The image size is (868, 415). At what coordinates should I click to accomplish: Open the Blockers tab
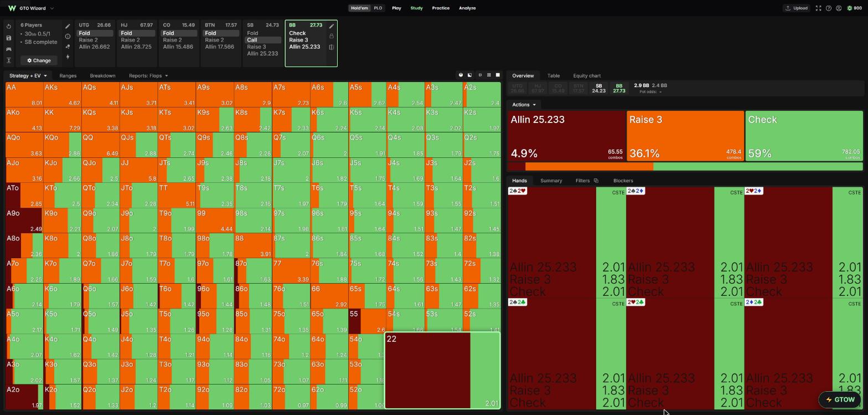coord(623,181)
